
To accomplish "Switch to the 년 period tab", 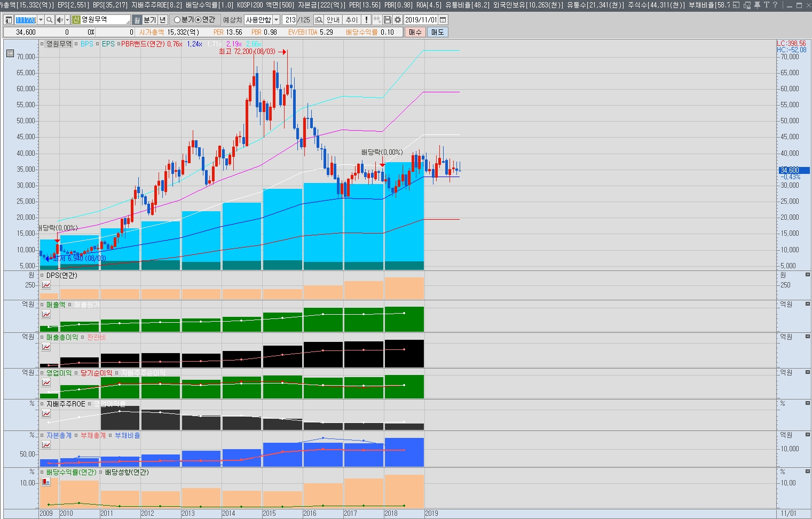I will click(x=162, y=20).
